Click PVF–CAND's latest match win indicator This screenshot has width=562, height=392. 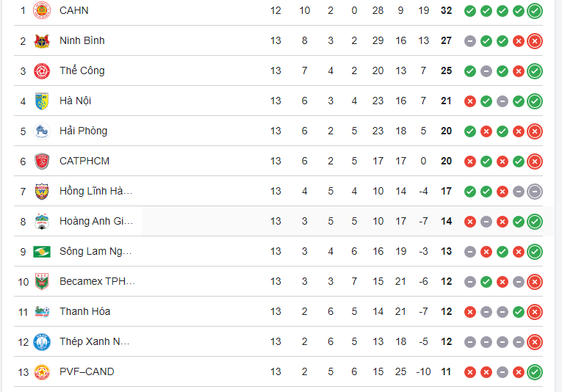pos(535,371)
